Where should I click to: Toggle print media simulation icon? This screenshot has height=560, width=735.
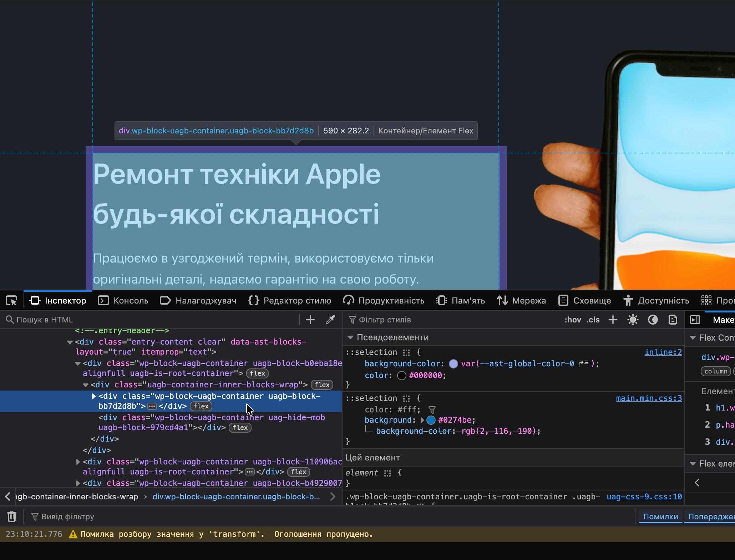pos(673,320)
